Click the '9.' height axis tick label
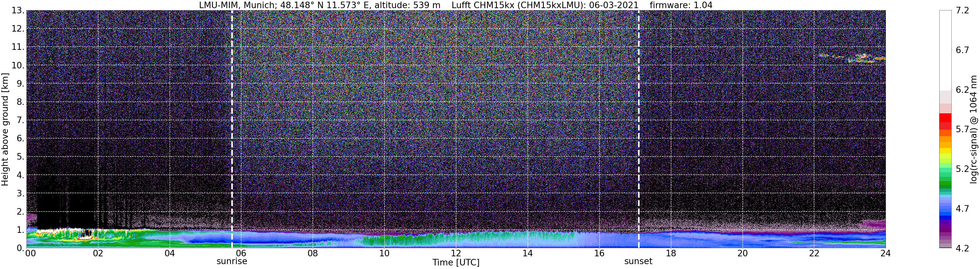This screenshot has width=980, height=269. coord(21,84)
